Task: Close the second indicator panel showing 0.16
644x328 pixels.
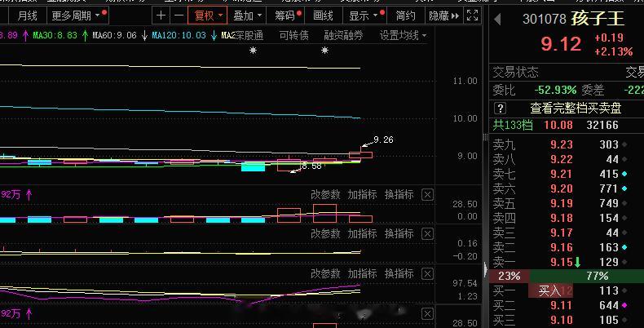Action: (427, 234)
